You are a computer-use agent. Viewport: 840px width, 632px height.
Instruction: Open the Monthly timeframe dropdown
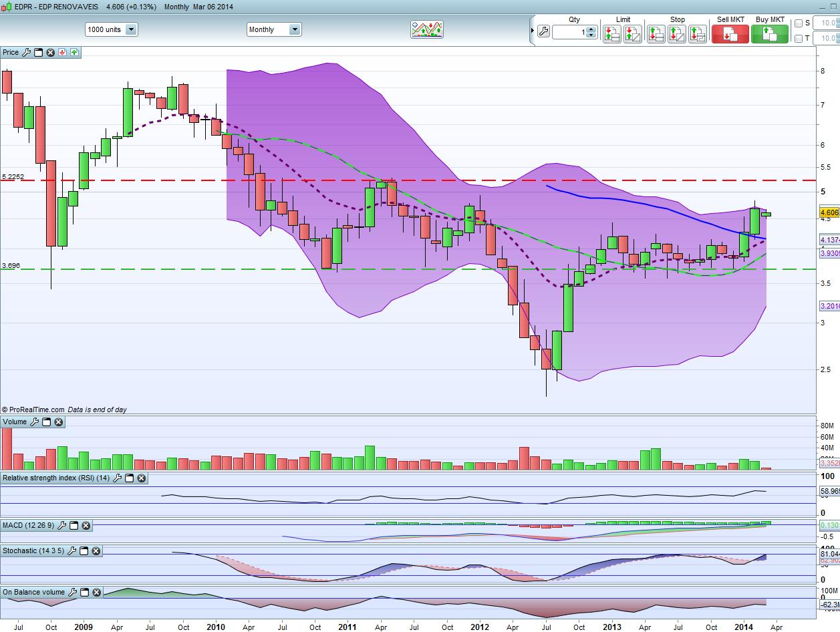274,29
